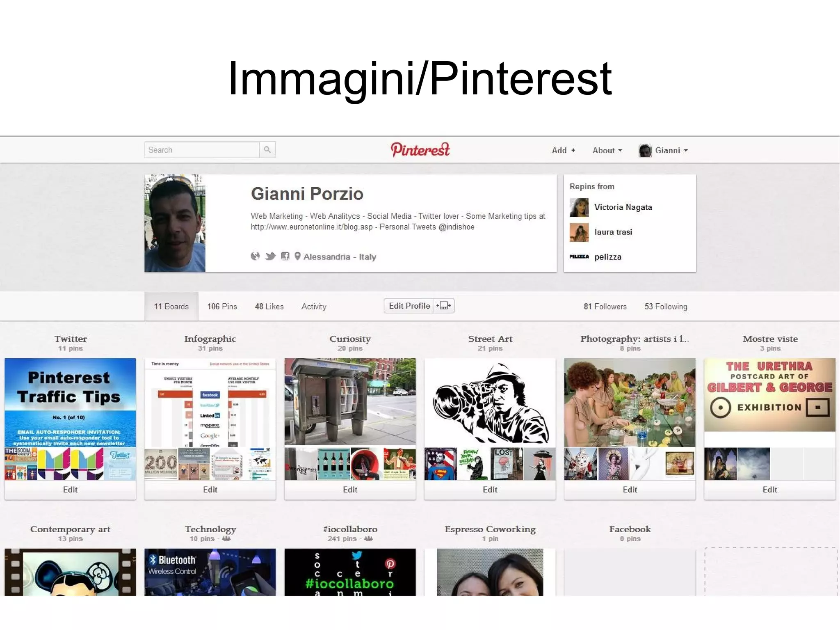This screenshot has height=630, width=840.
Task: Open the Superman thumbnail in Street Art
Action: [x=441, y=464]
